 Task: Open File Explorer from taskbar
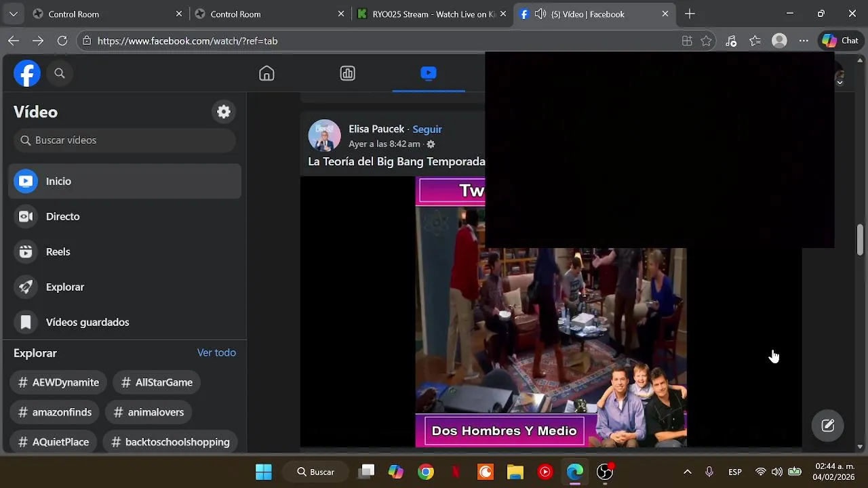click(515, 472)
